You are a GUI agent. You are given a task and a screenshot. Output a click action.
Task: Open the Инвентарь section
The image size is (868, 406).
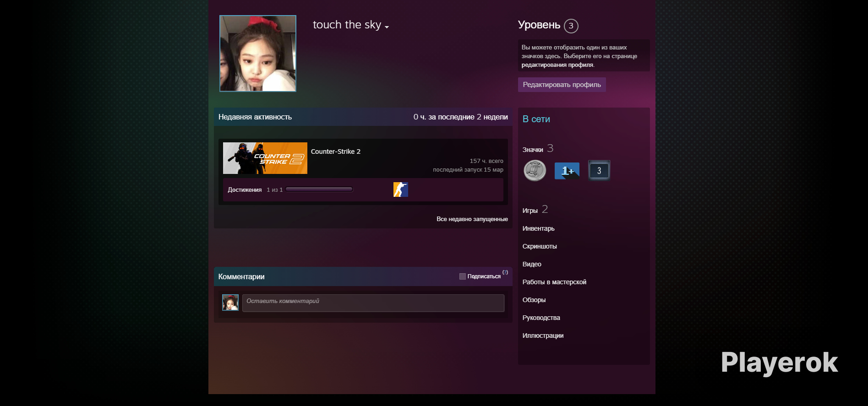[538, 228]
